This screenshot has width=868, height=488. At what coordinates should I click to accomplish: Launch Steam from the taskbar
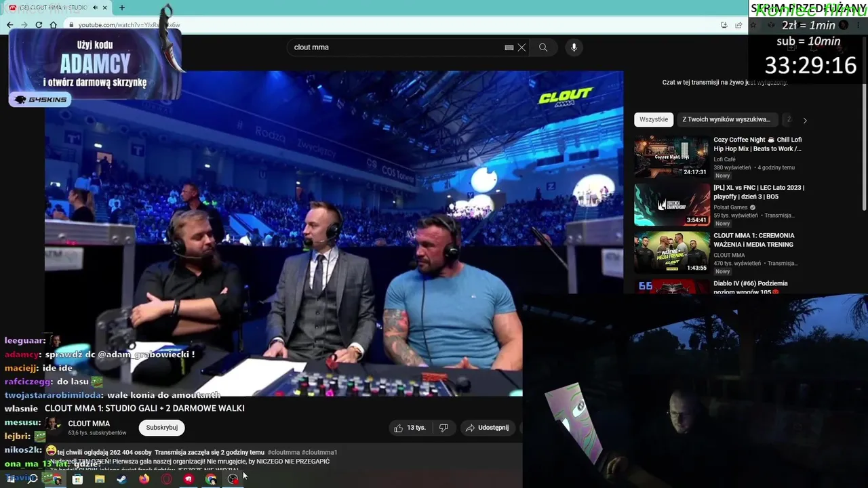coord(121,479)
